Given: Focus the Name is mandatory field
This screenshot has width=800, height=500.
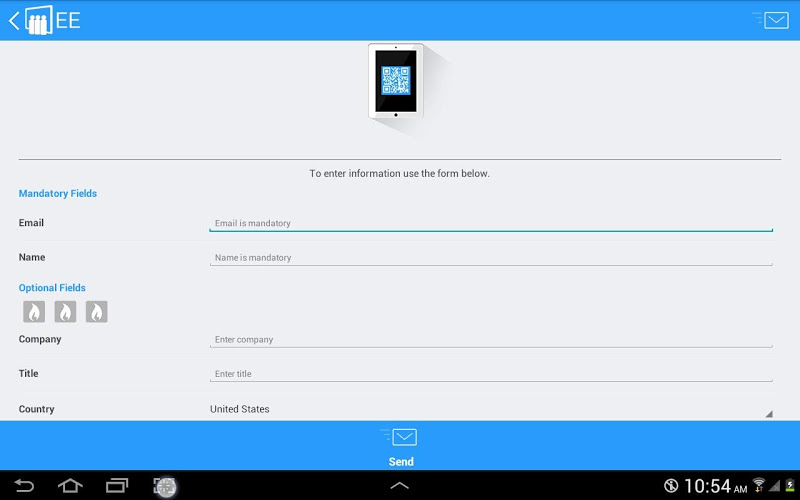Looking at the screenshot, I should [x=491, y=258].
